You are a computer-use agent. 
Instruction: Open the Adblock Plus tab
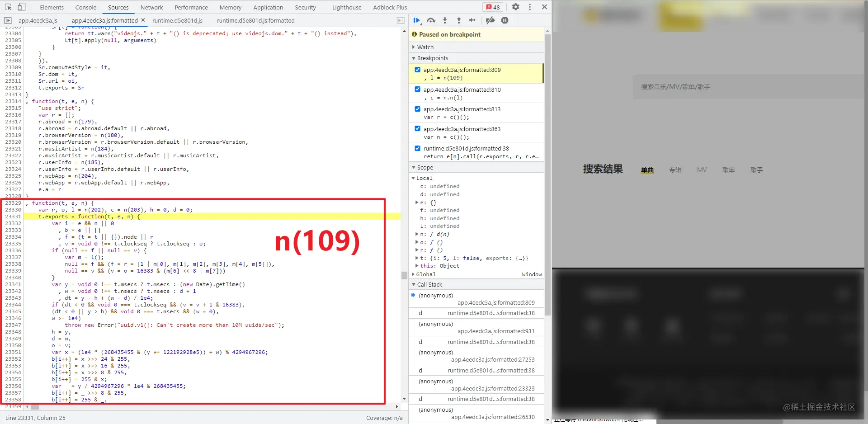click(x=390, y=7)
